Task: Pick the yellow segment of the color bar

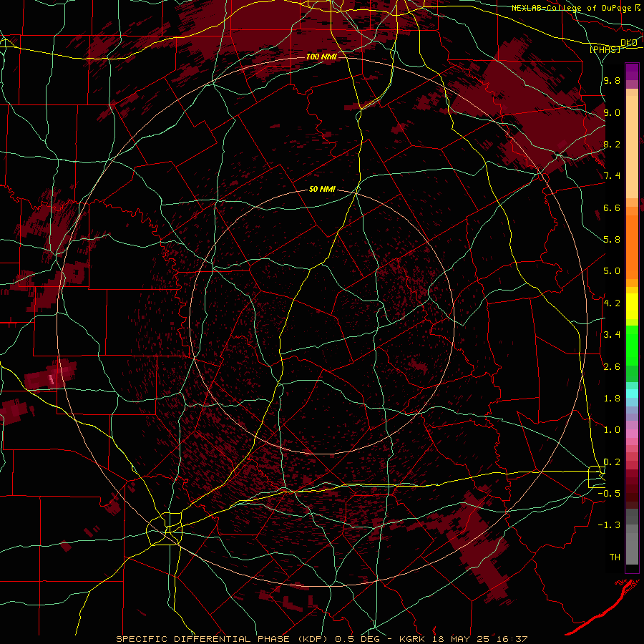Action: pyautogui.click(x=632, y=306)
